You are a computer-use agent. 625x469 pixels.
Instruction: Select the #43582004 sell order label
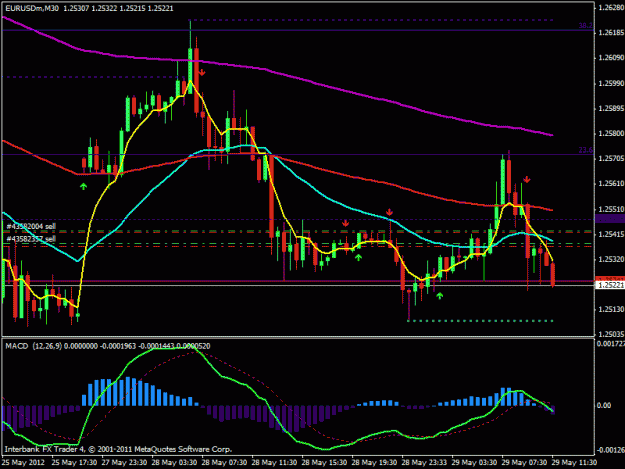pyautogui.click(x=31, y=226)
